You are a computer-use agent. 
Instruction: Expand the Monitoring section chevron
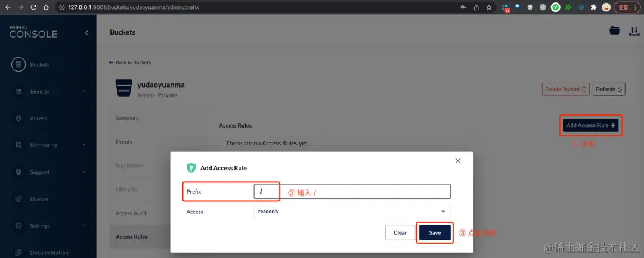[83, 145]
